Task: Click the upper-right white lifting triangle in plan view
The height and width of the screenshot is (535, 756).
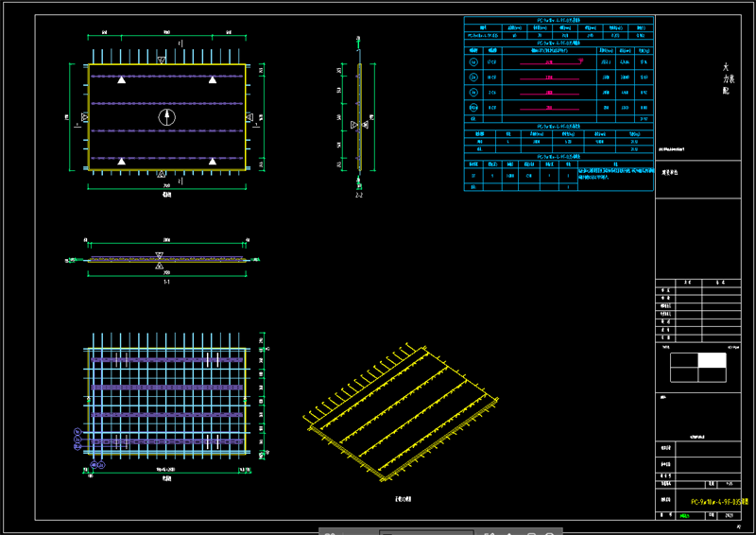Action: (213, 80)
